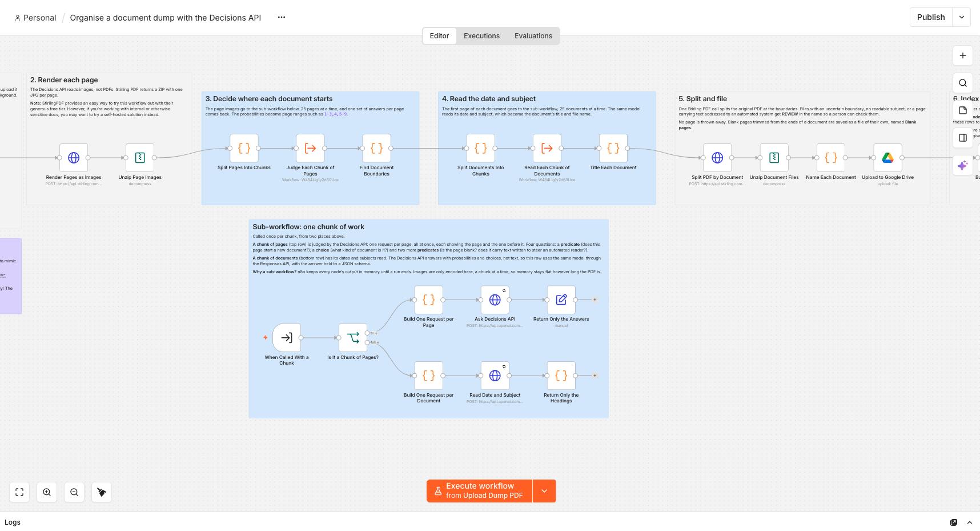This screenshot has height=531, width=980.
Task: Select the When Called With a Chunk trigger
Action: pos(287,338)
